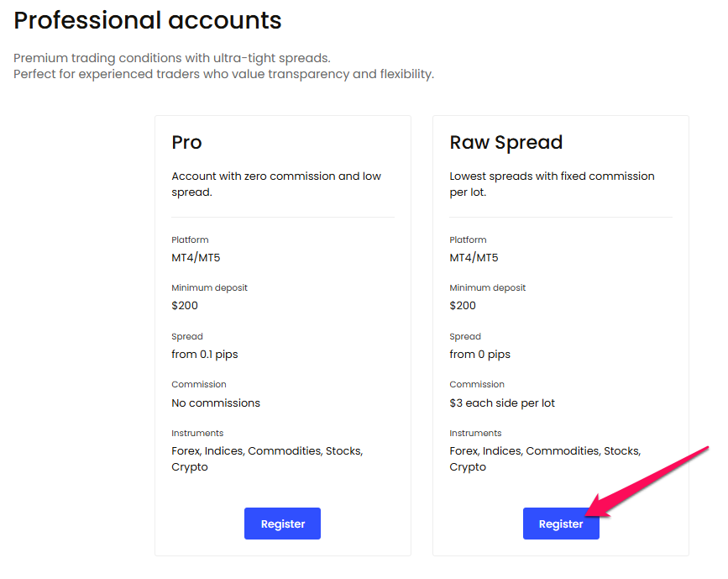Click the Platform label in the Pro card
The image size is (728, 579).
[190, 239]
